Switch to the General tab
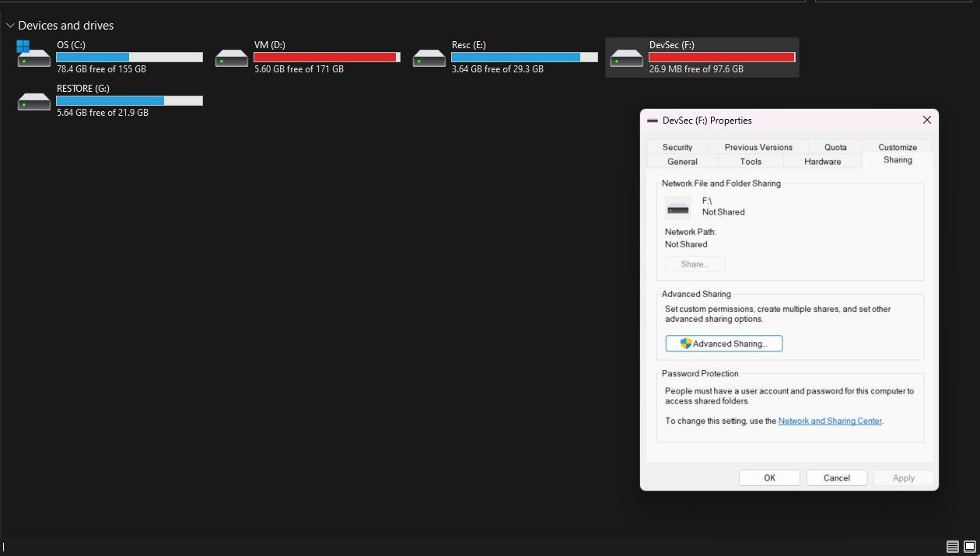This screenshot has height=556, width=980. tap(682, 162)
